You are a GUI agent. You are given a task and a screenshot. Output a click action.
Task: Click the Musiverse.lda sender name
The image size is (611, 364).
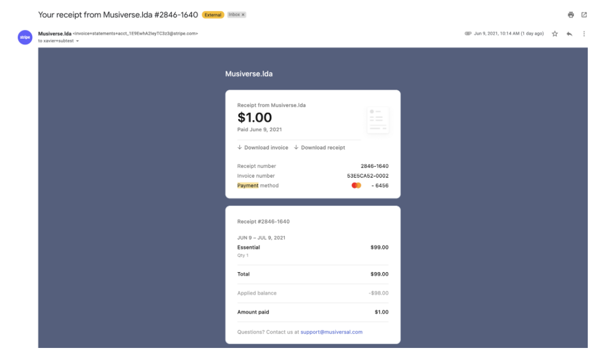click(x=54, y=34)
